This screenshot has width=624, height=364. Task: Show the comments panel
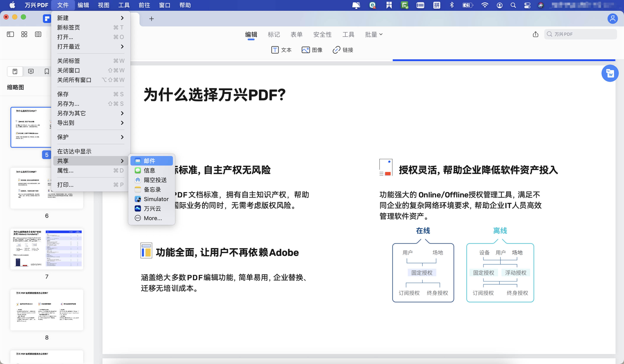point(31,71)
